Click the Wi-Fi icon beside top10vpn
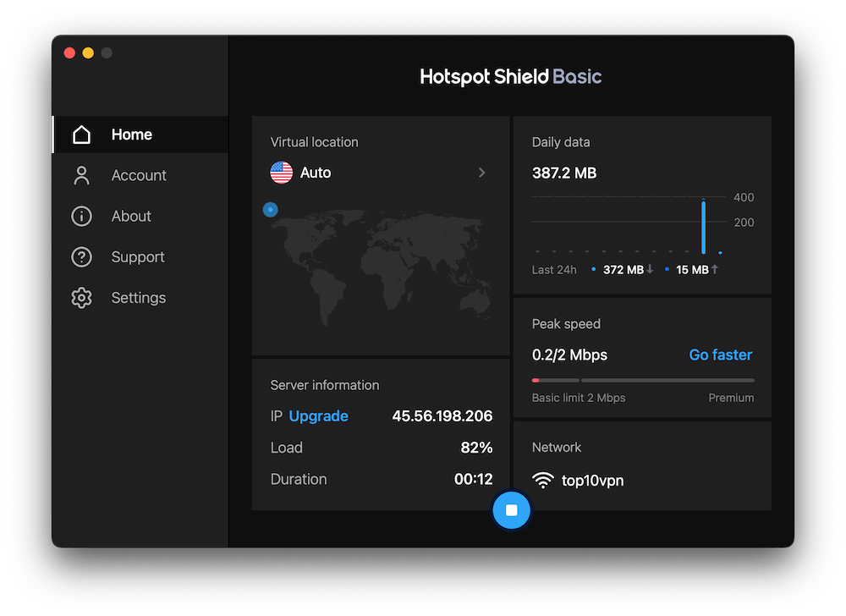846x616 pixels. click(543, 480)
